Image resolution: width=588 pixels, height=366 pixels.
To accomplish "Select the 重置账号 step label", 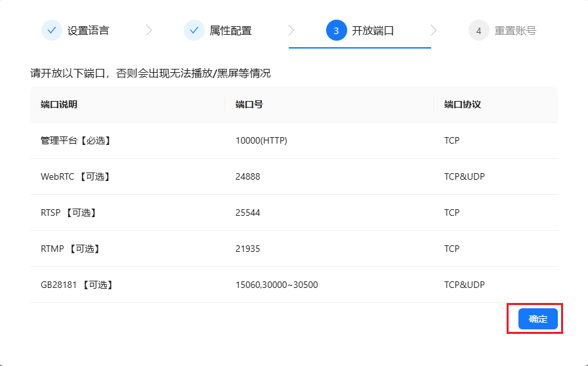I will 515,30.
